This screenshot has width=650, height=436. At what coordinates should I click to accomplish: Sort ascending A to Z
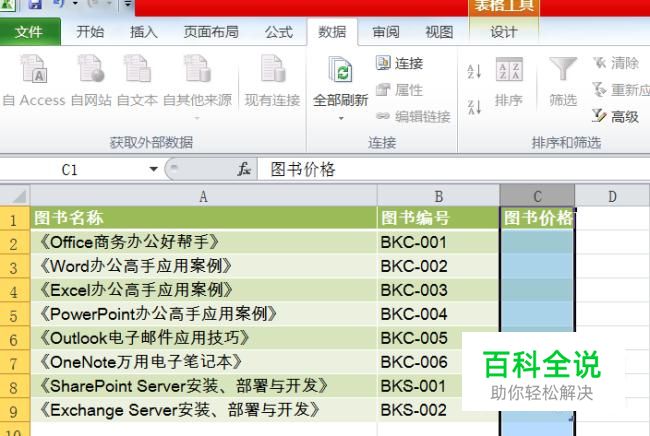[x=474, y=71]
